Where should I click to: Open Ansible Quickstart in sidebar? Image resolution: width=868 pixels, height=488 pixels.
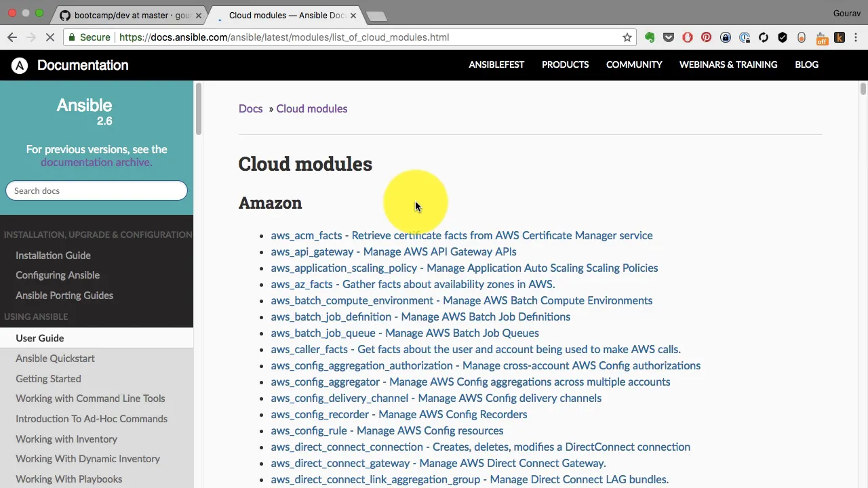[55, 359]
